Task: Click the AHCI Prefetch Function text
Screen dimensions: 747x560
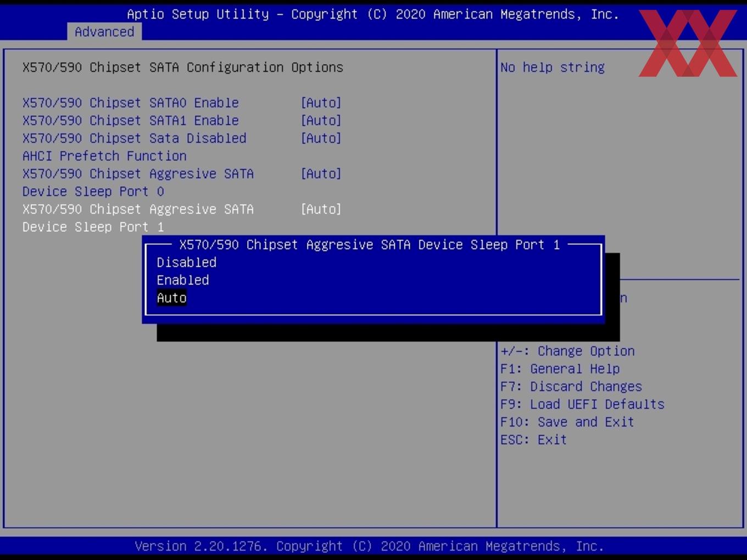Action: click(x=104, y=156)
